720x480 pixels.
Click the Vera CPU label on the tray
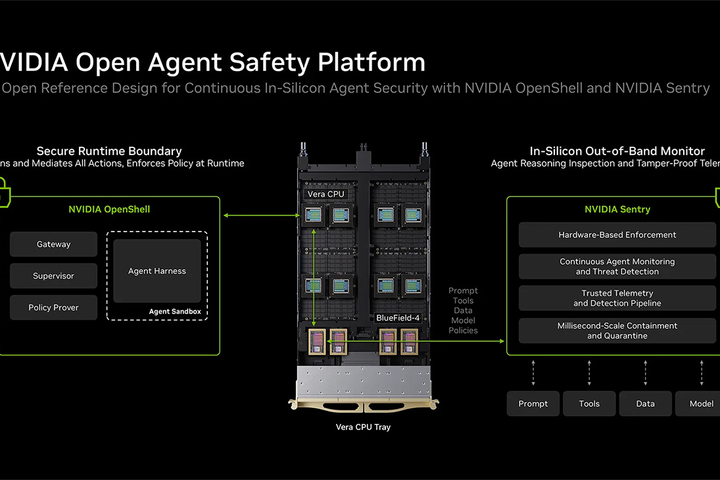pos(326,194)
